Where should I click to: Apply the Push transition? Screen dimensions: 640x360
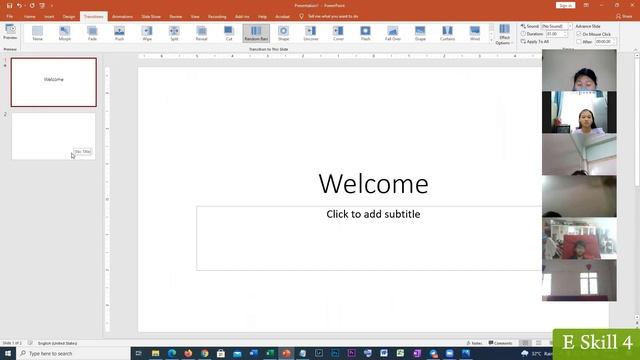point(120,33)
